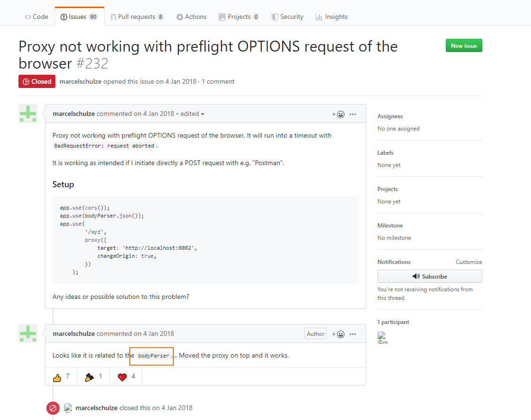Click marcelschulze username in the issue header

point(80,81)
